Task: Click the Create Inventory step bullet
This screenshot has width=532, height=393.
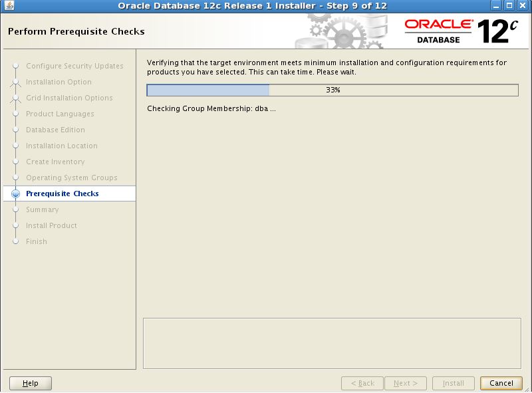Action: pyautogui.click(x=15, y=162)
